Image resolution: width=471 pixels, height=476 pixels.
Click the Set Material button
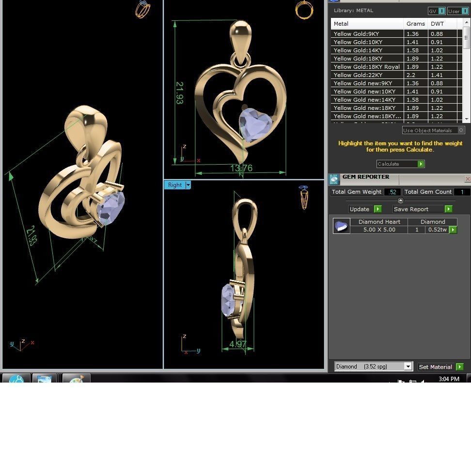[440, 367]
